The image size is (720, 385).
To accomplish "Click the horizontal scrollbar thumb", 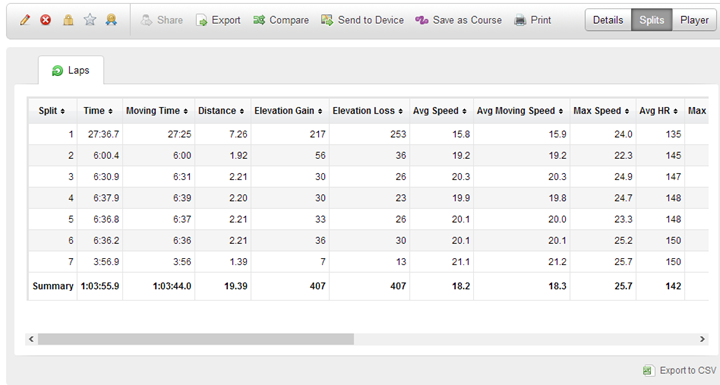I will pyautogui.click(x=196, y=339).
